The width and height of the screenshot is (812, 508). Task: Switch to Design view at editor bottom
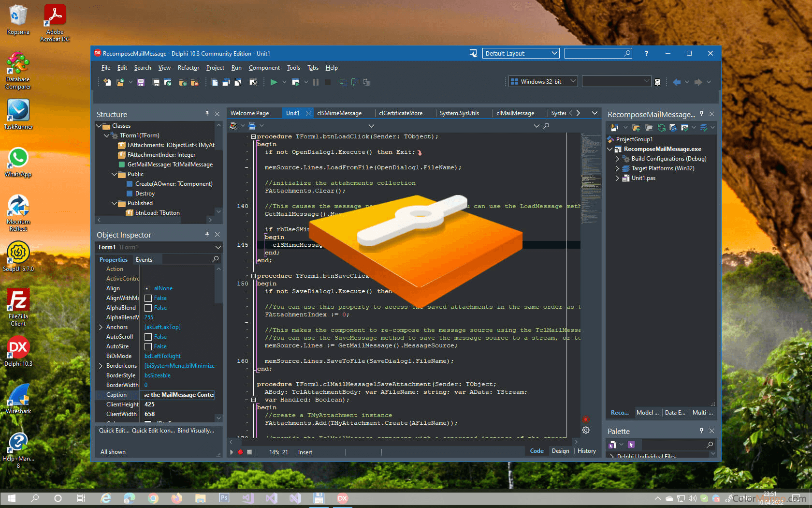tap(560, 451)
